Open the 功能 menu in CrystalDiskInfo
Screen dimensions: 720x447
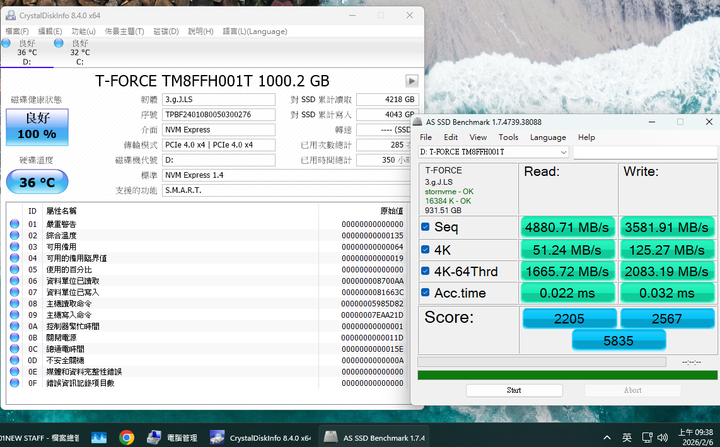[83, 31]
